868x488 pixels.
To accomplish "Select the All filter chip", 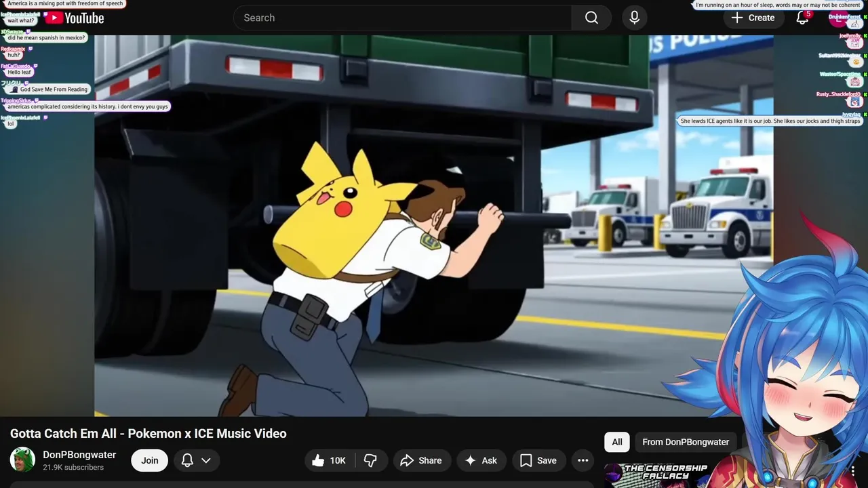I will tap(617, 442).
